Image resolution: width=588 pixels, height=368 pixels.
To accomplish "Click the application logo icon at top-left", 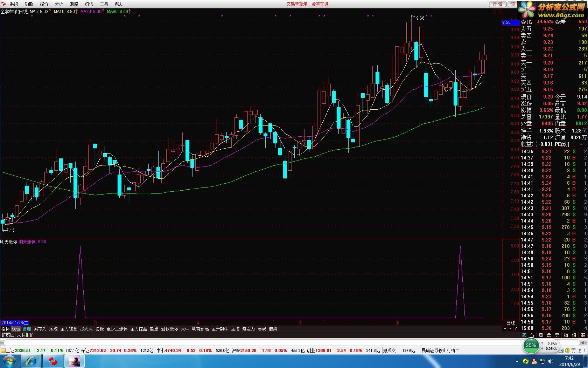I will click(3, 4).
